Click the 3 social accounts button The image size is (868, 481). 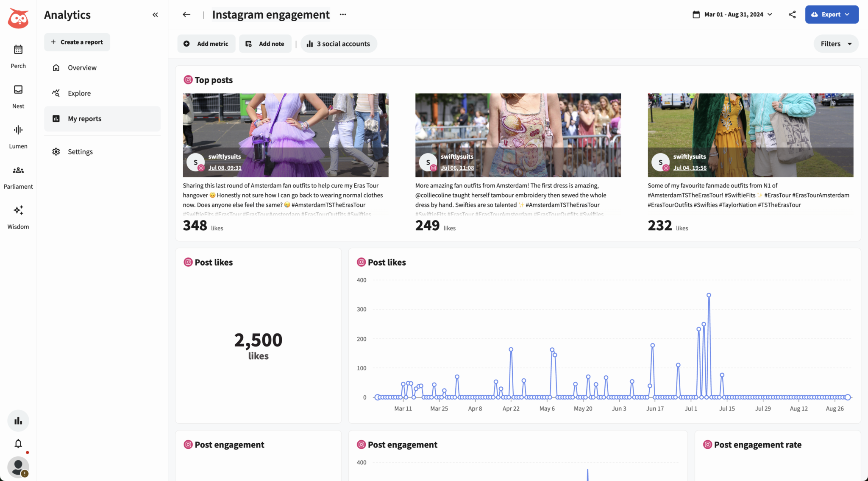tap(339, 44)
